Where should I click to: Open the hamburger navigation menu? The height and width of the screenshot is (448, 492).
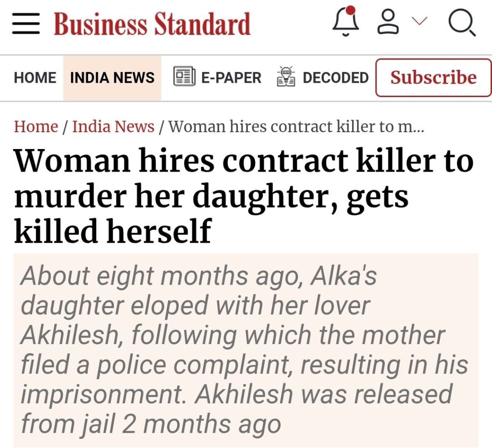point(26,24)
